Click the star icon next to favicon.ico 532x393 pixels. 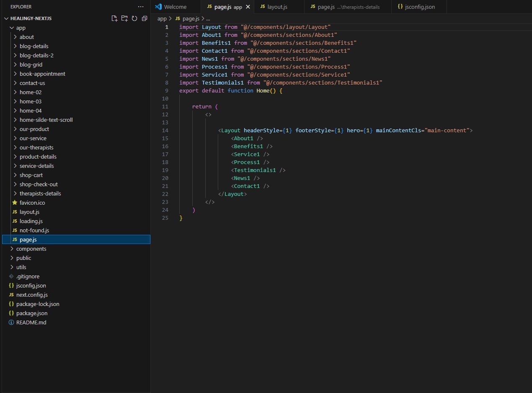click(15, 203)
